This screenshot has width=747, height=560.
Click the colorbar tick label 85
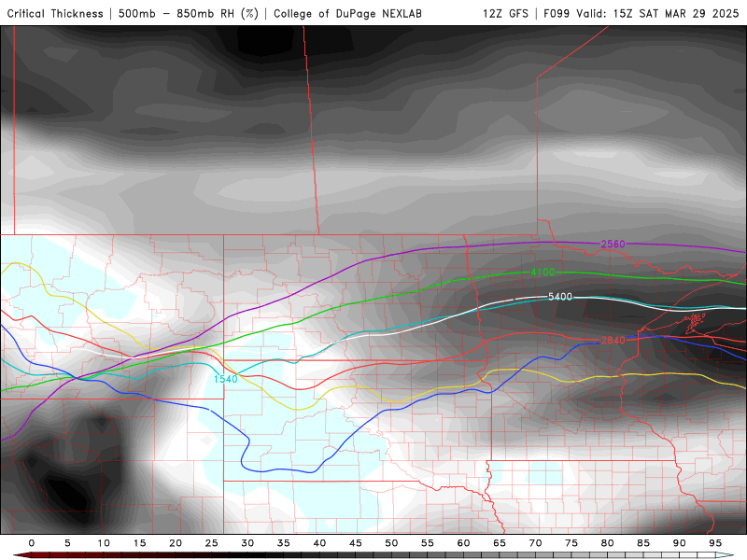[643, 543]
